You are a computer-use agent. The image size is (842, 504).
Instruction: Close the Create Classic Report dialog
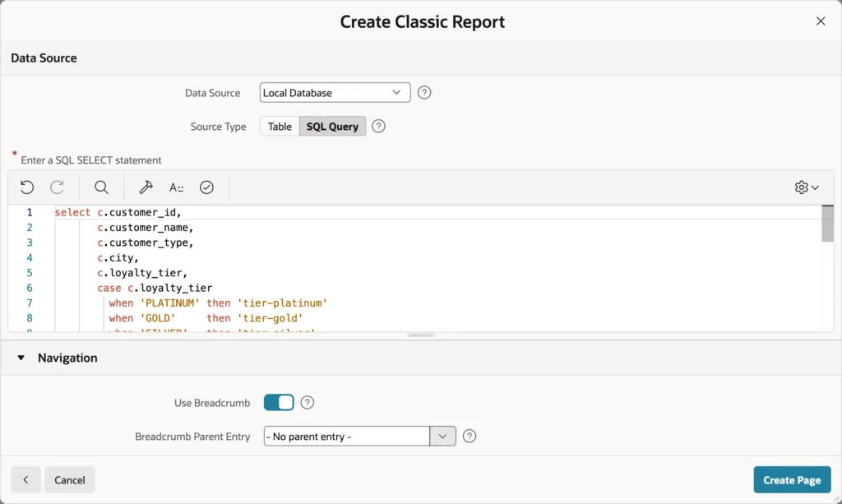click(x=821, y=21)
